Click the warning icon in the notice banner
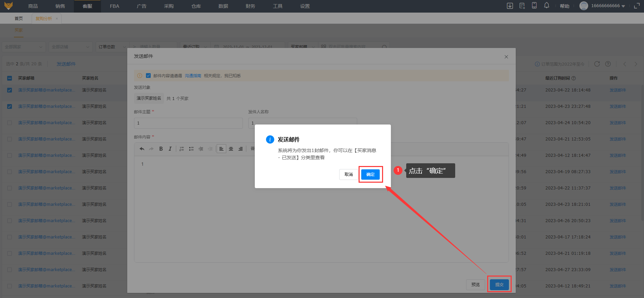This screenshot has height=298, width=644. 139,76
